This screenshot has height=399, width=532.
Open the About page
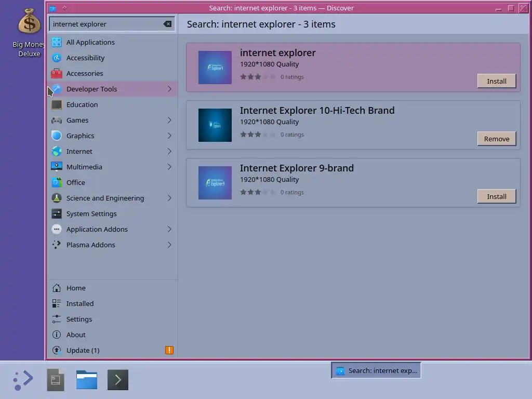click(x=112, y=335)
